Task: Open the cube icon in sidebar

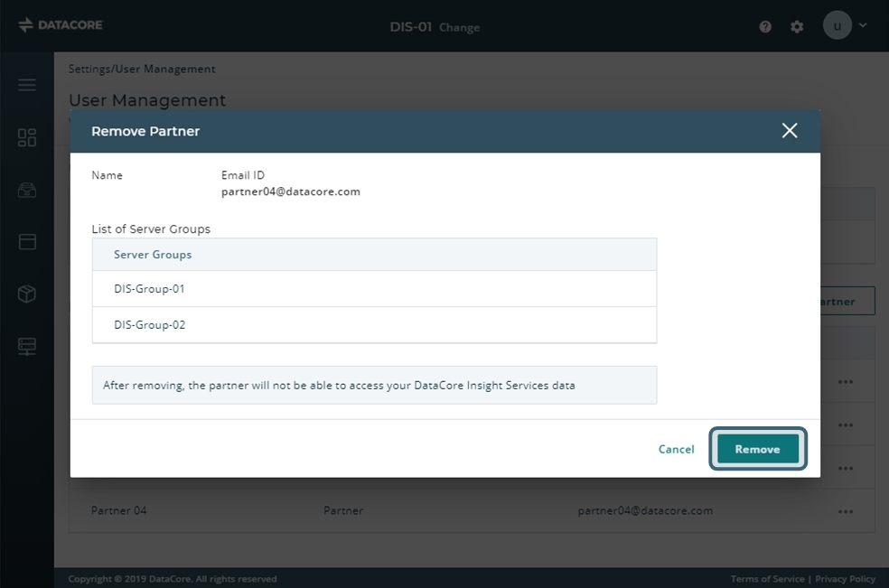Action: point(26,294)
